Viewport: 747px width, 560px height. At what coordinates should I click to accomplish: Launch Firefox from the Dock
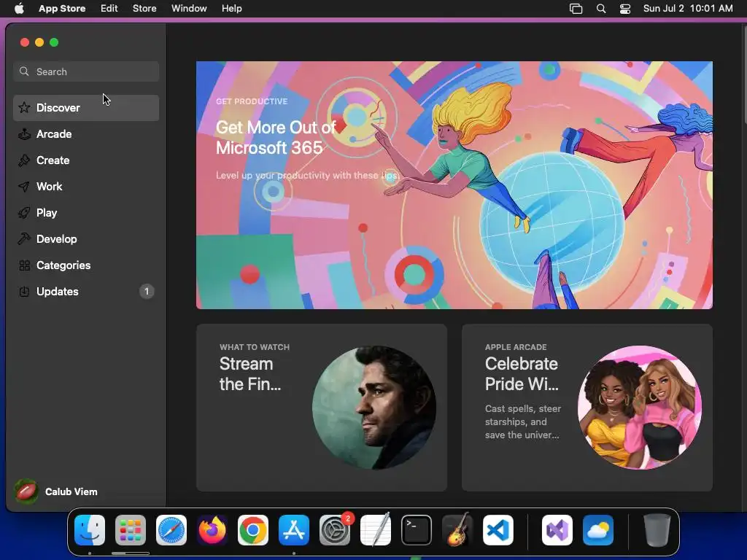point(212,530)
